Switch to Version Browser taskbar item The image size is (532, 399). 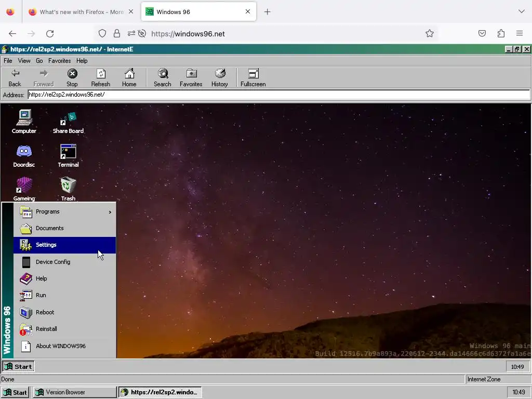pos(75,392)
